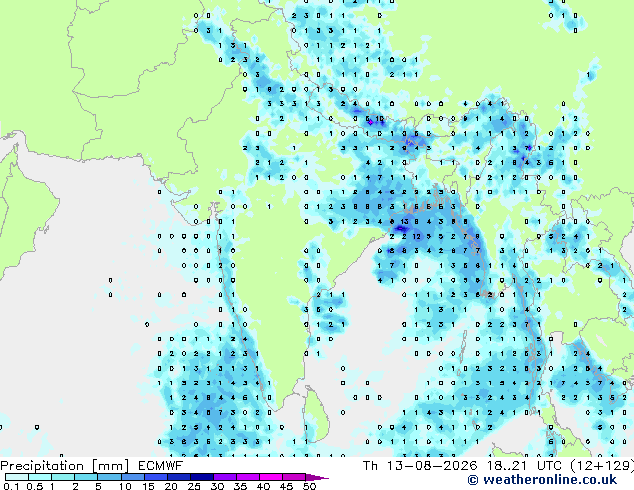This screenshot has width=634, height=490.
Task: Click the '40' legend scale label
Action: (x=263, y=486)
